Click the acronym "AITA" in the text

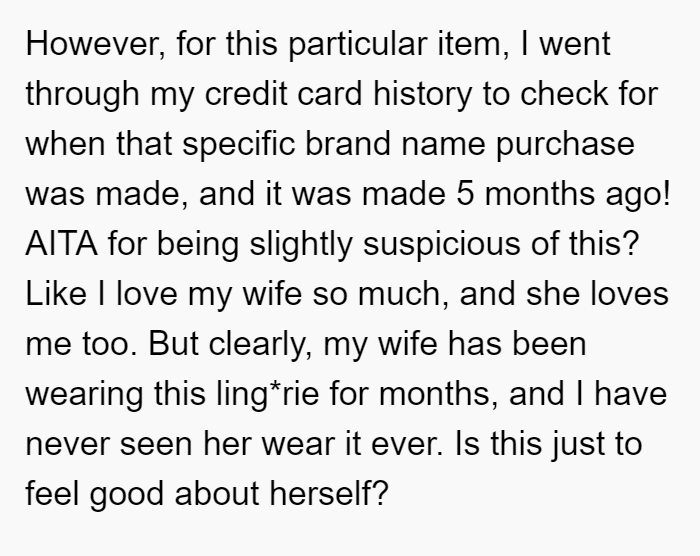62,244
